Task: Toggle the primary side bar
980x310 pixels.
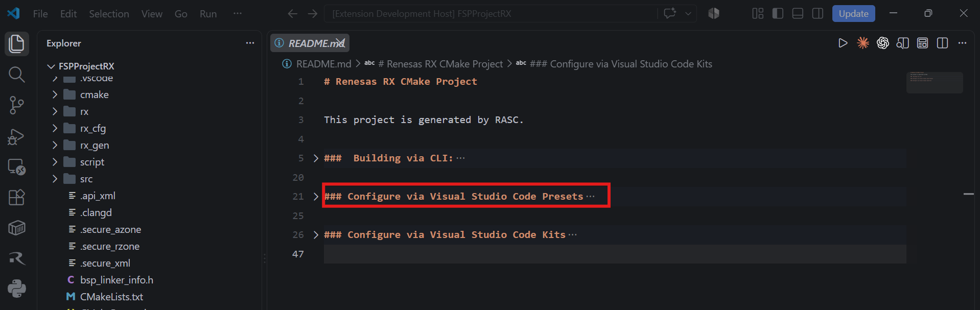Action: [778, 14]
